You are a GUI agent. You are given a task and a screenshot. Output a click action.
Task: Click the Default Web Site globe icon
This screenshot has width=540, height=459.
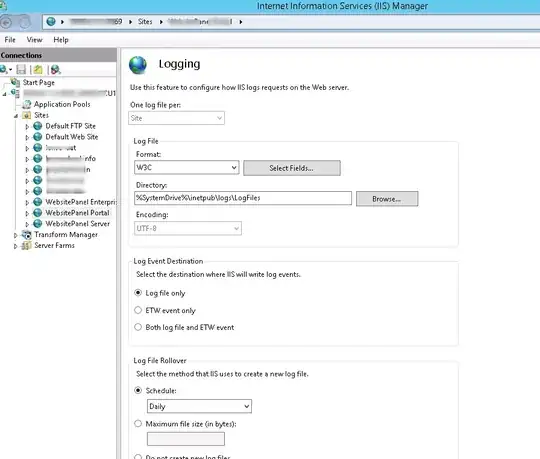(x=38, y=137)
